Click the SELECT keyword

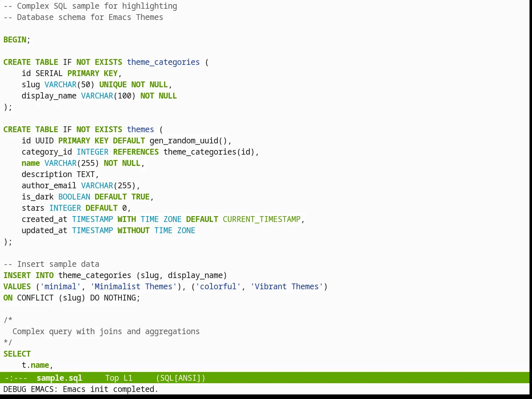[x=17, y=354]
